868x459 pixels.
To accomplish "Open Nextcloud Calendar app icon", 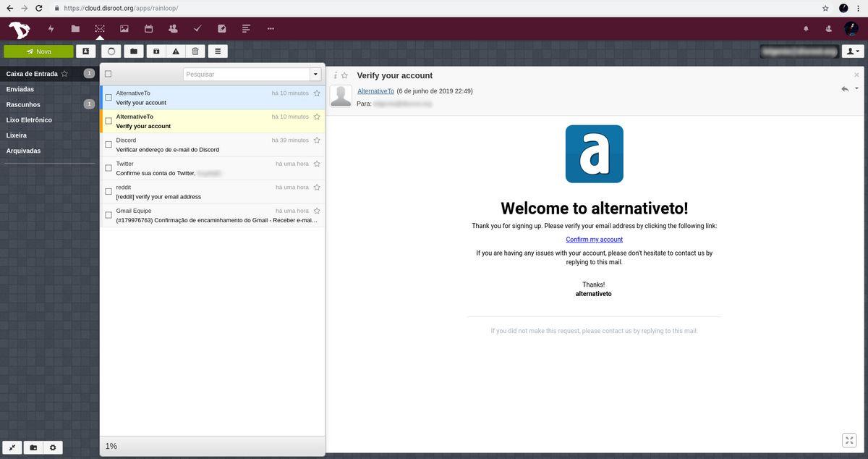I will (148, 29).
